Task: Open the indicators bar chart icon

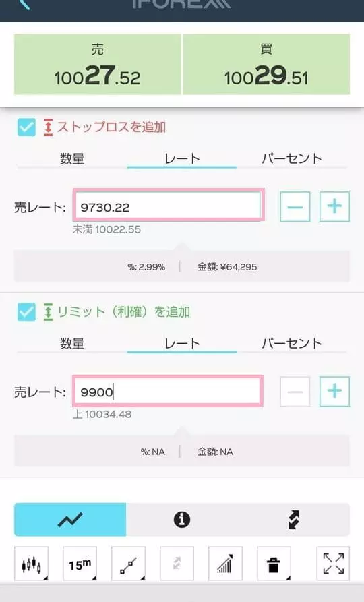Action: pyautogui.click(x=225, y=564)
